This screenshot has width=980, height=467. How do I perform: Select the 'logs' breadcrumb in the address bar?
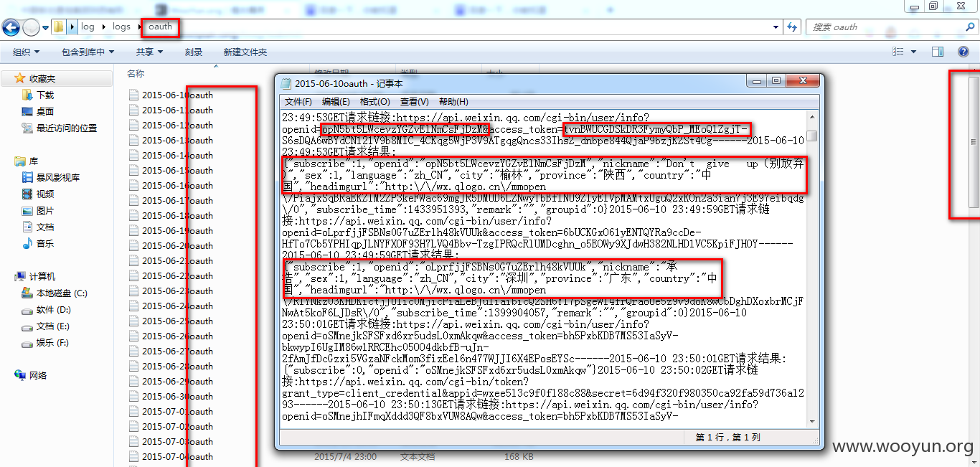pyautogui.click(x=122, y=27)
